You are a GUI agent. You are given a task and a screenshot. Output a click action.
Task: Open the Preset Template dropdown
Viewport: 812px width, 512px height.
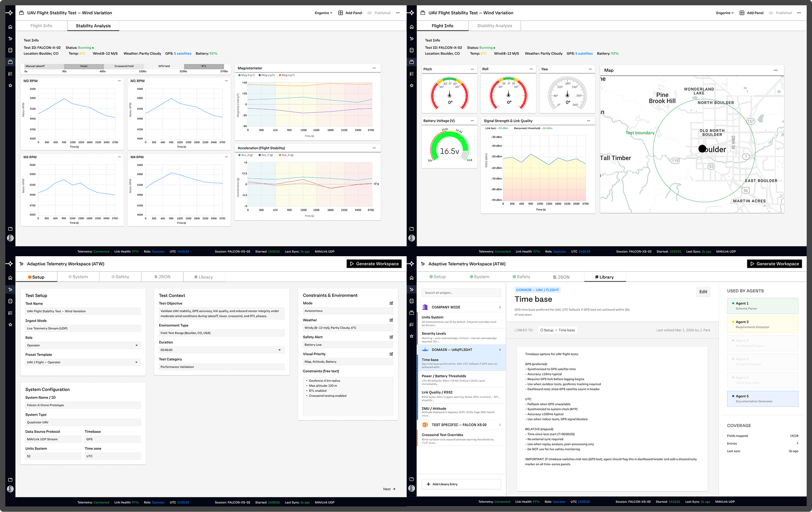83,362
